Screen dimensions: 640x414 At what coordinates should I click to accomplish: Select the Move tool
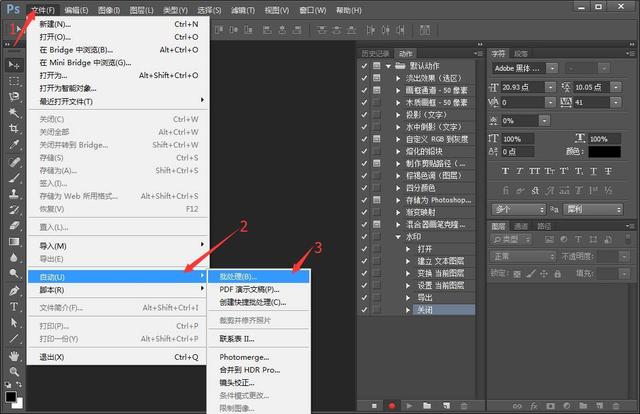point(14,65)
